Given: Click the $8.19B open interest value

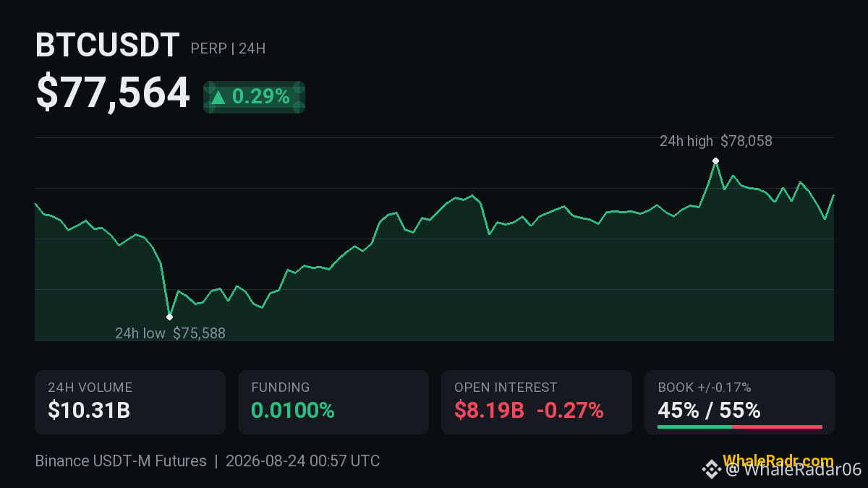Looking at the screenshot, I should [489, 411].
